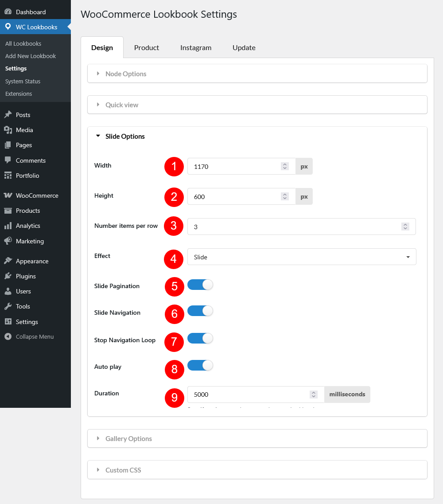Select the Settings submenu under WC Lookbooks
The image size is (443, 504).
point(16,68)
